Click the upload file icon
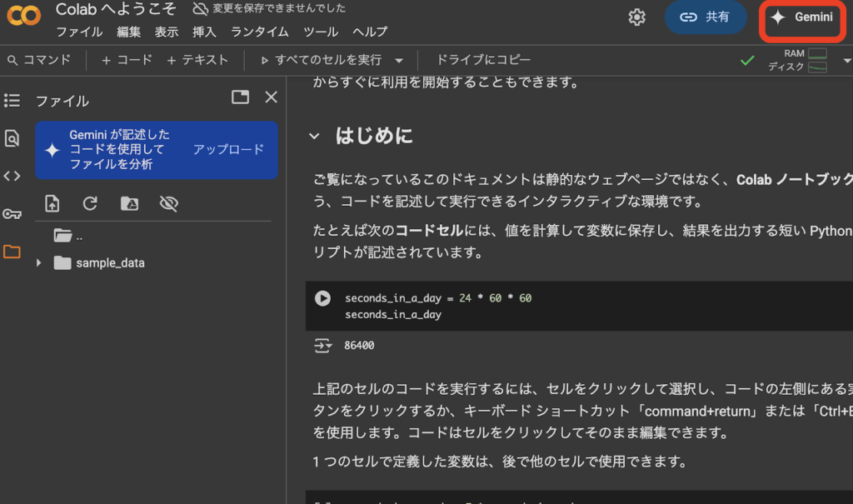 click(x=52, y=203)
